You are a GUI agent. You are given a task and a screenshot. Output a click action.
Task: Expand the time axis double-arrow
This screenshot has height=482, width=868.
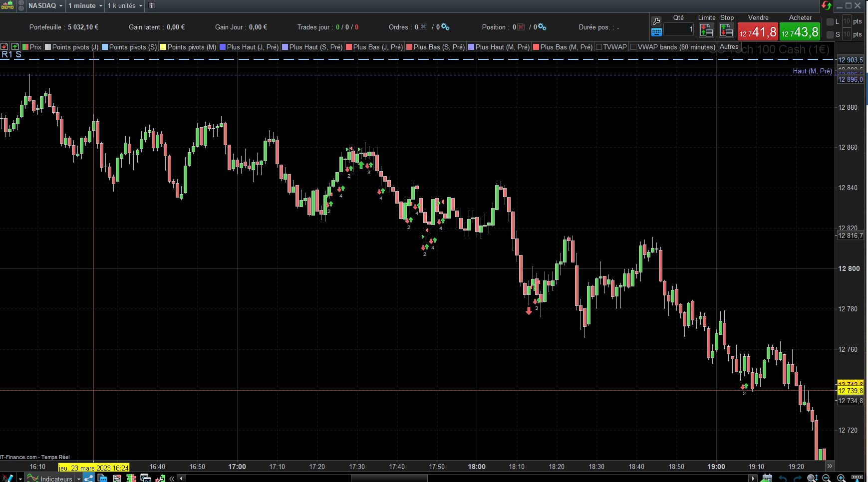coord(830,466)
